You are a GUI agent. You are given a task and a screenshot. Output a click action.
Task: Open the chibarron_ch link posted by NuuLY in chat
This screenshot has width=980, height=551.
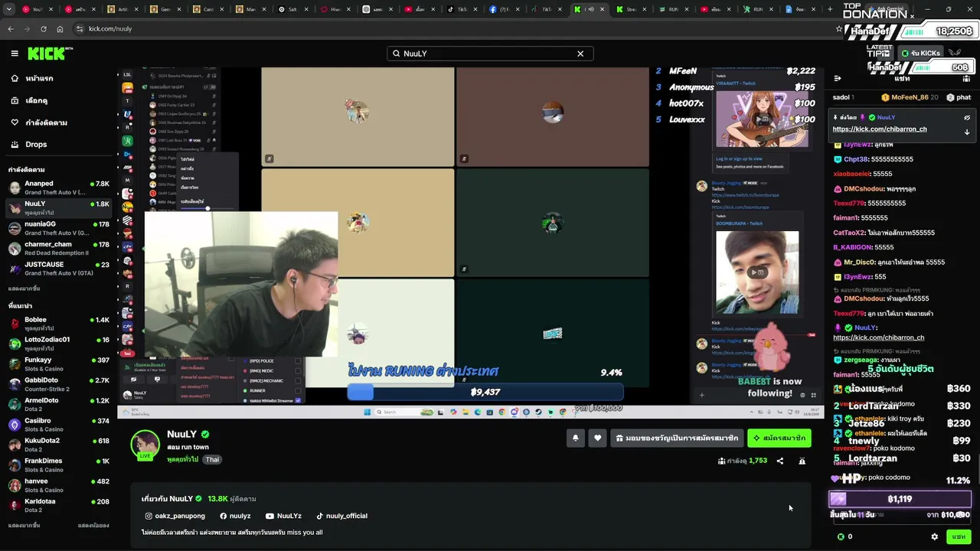(878, 337)
